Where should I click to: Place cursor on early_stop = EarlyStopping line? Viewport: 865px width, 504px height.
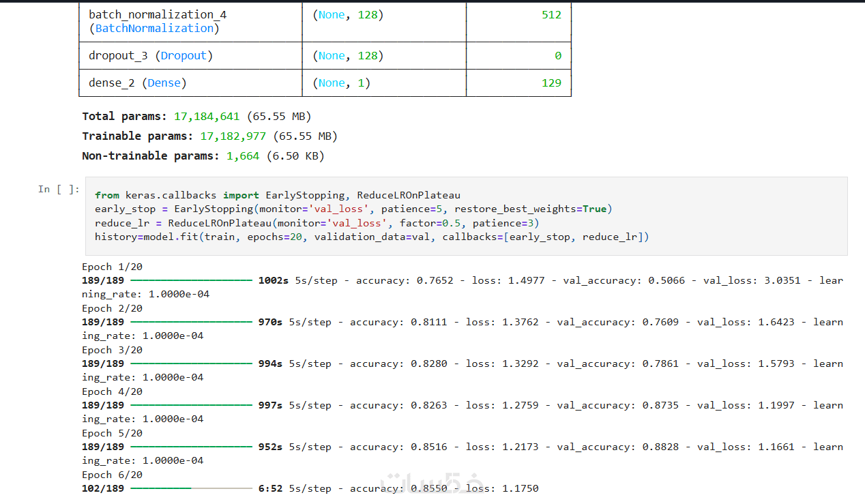pos(354,209)
